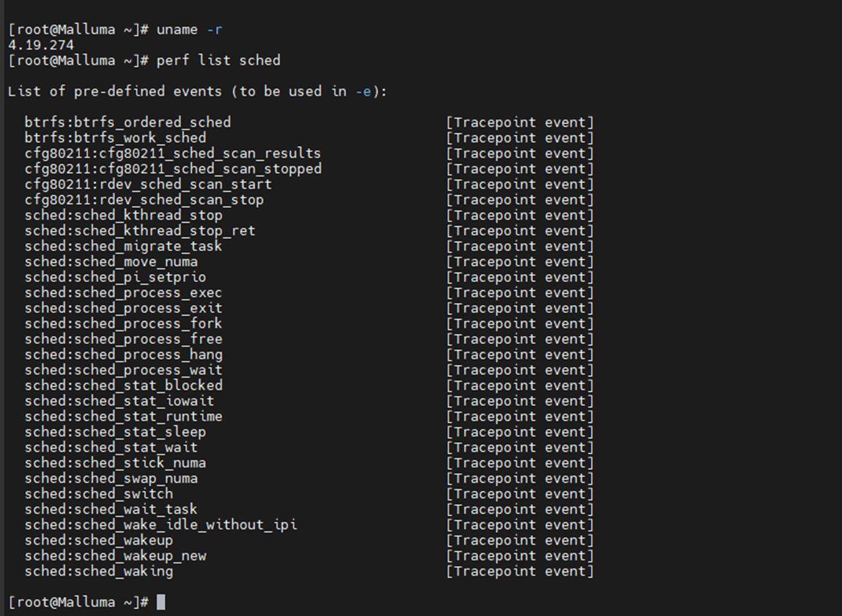Image resolution: width=842 pixels, height=616 pixels.
Task: Click the sched:sched_stat_iowait event
Action: point(120,401)
